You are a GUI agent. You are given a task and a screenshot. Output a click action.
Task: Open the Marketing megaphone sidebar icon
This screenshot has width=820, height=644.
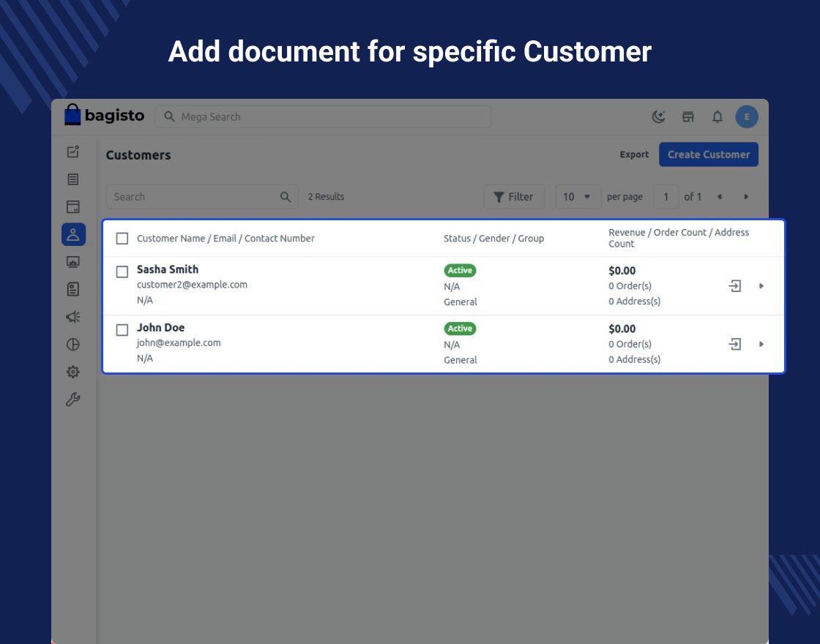tap(73, 317)
